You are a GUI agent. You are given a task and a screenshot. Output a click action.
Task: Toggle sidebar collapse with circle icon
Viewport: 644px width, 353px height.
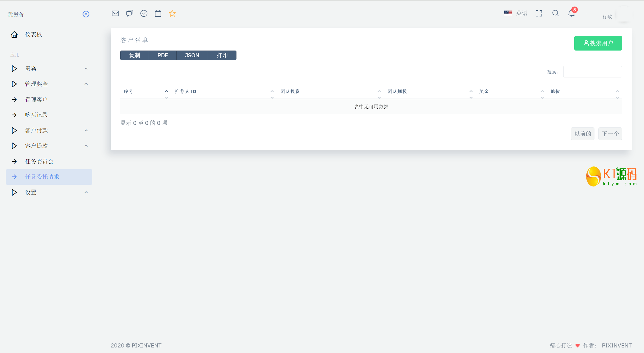86,14
